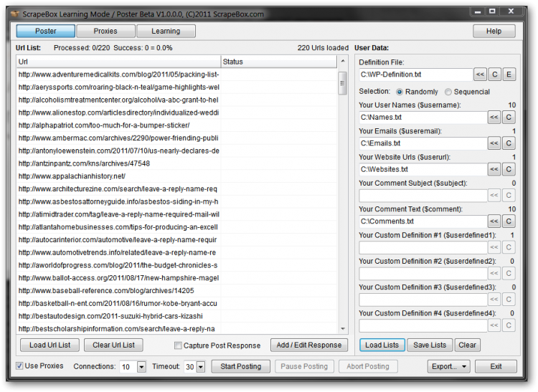Open Add / Edit Response

coord(309,345)
